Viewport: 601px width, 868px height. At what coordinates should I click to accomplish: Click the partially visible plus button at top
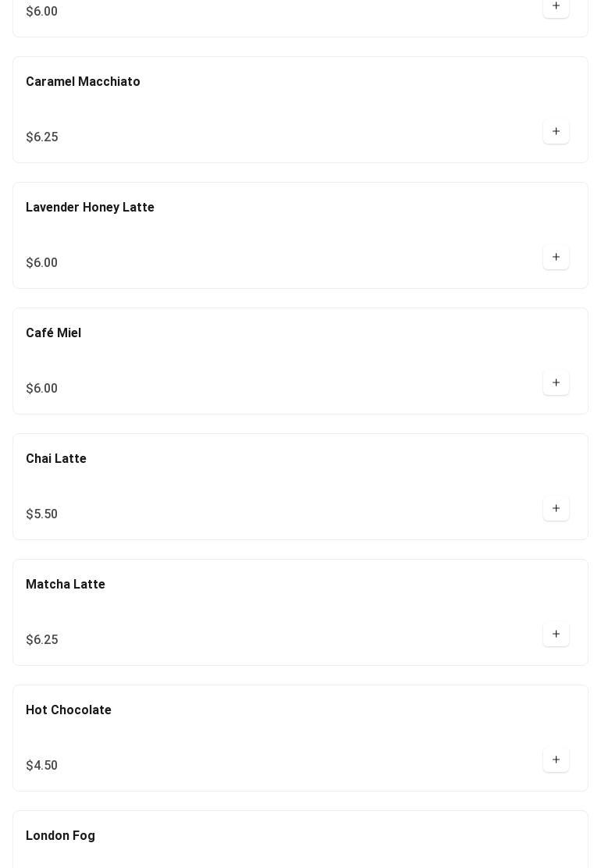coord(556,8)
